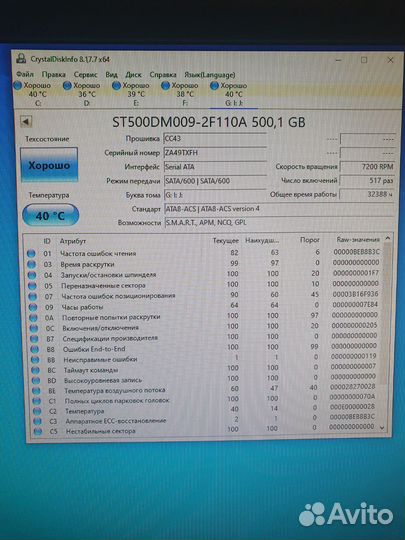The image size is (405, 540).
Task: Open the Правка menu
Action: click(53, 74)
